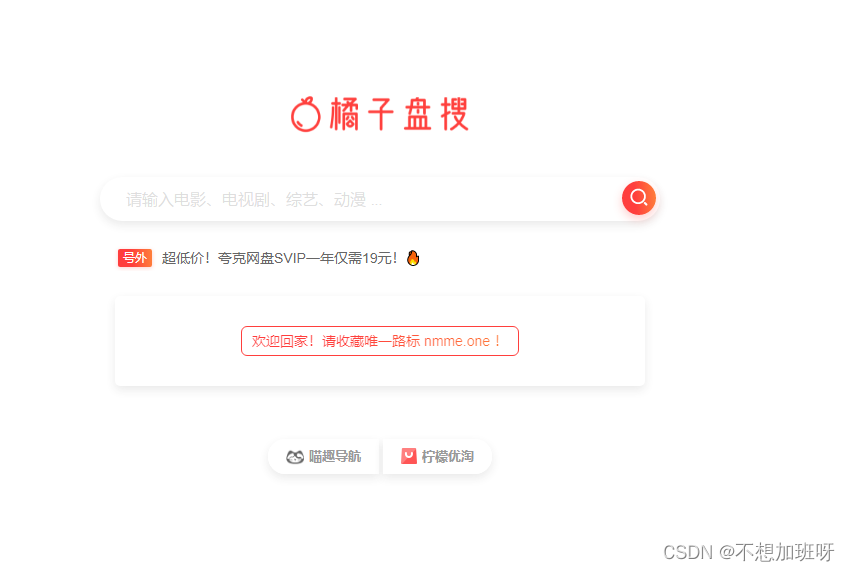Open the 柠檬优淘 button
Screen dimensions: 850x571
[x=437, y=457]
